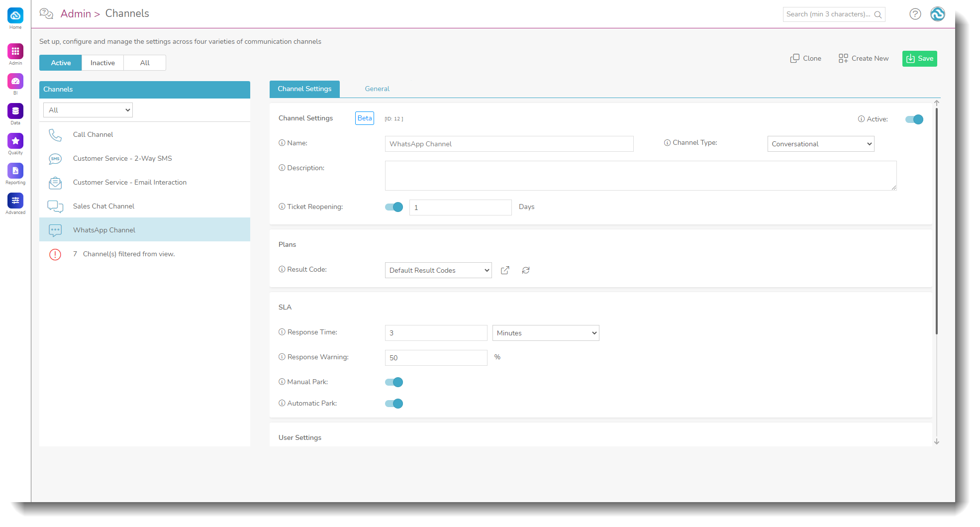The width and height of the screenshot is (980, 527).
Task: Click the chat icon beside Admin breadcrumb
Action: coord(46,13)
